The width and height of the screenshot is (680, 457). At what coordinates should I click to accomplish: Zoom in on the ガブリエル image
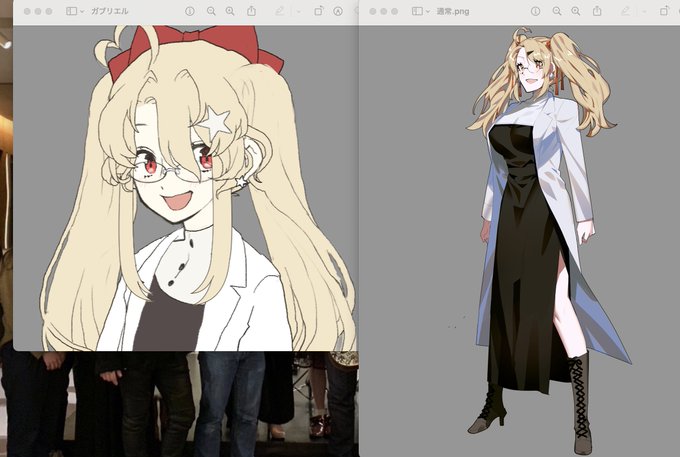(x=230, y=12)
